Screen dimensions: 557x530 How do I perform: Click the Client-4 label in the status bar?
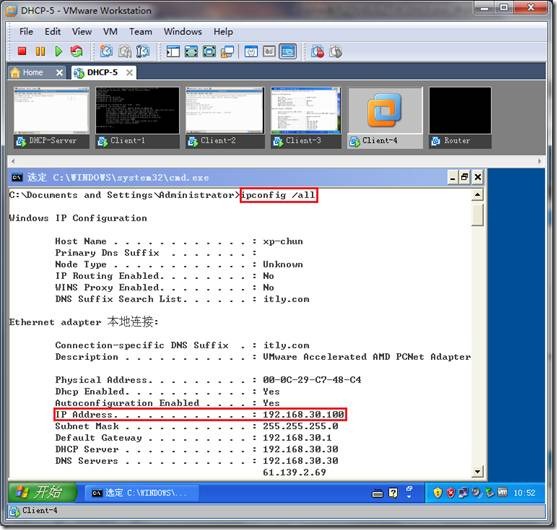[x=39, y=510]
